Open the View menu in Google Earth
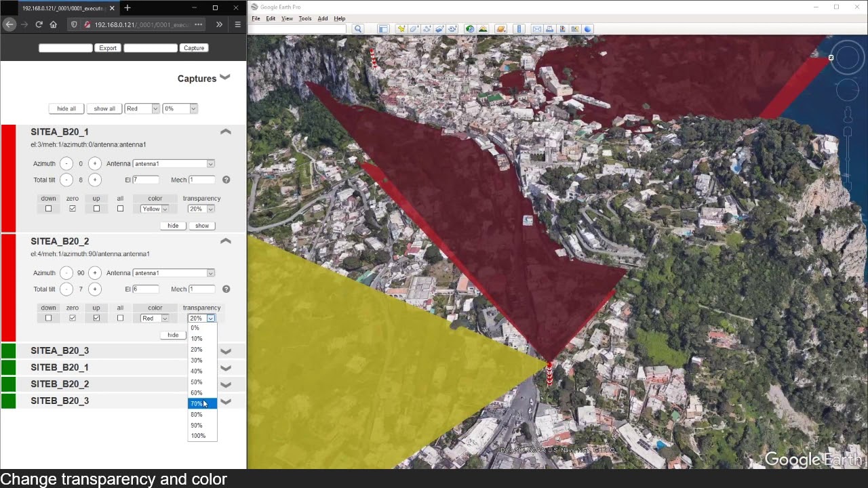The height and width of the screenshot is (488, 868). tap(287, 18)
